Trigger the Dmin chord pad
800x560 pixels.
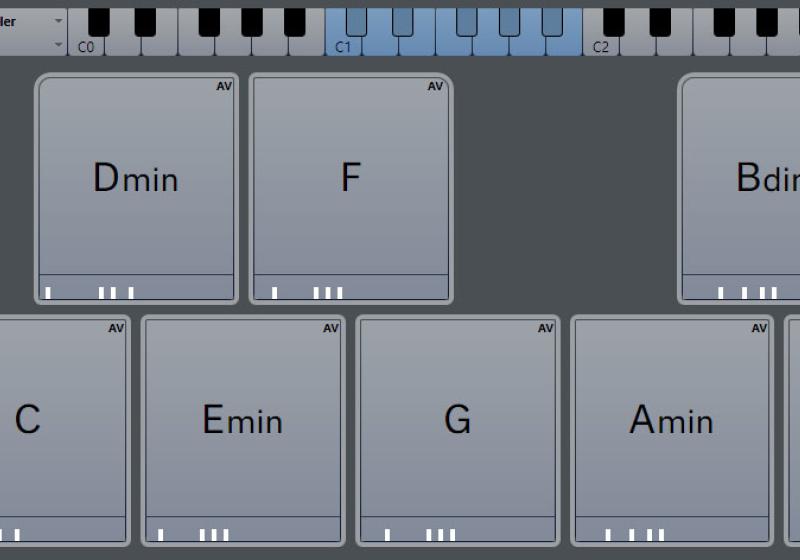[136, 176]
